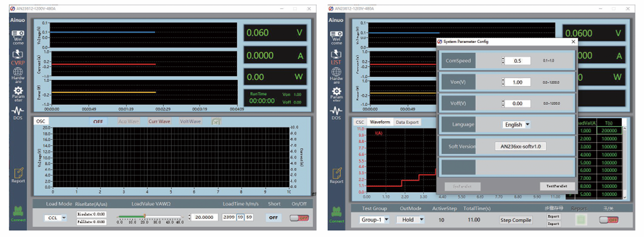Open Parameter gear icon in the left window sidebar

(18, 93)
